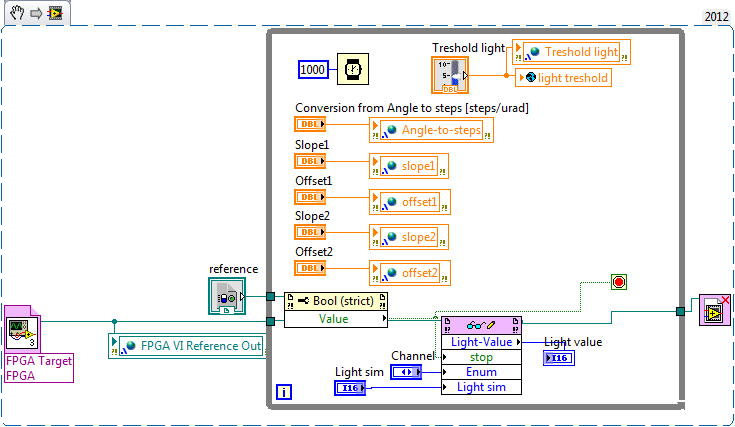Click the Close FPGA VI Reference icon
735x427 pixels.
pyautogui.click(x=714, y=310)
